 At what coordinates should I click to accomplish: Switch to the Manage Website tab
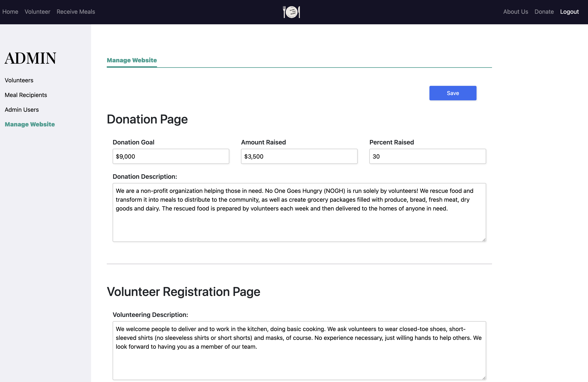click(x=132, y=60)
